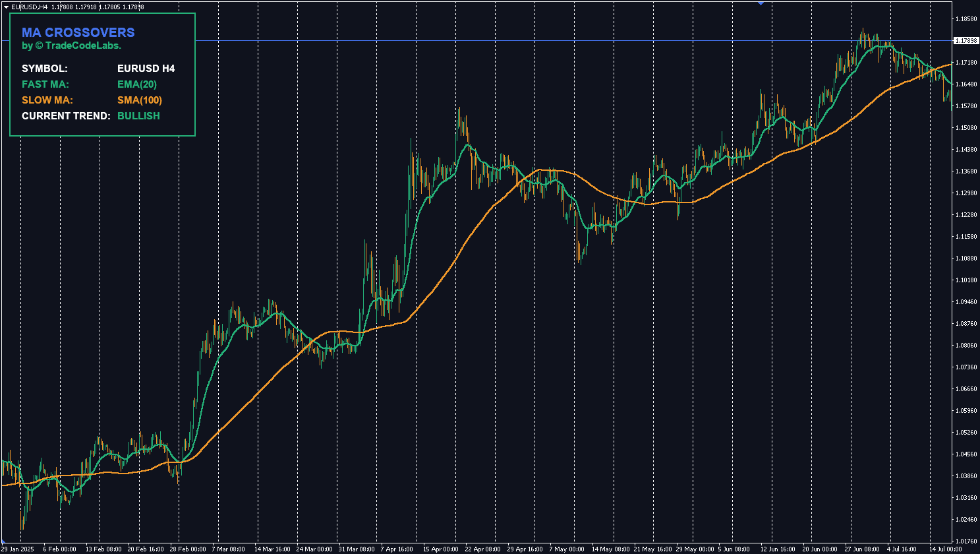Click the EURUSD,H4 chart title text
This screenshot has height=554, width=980.
tap(29, 7)
